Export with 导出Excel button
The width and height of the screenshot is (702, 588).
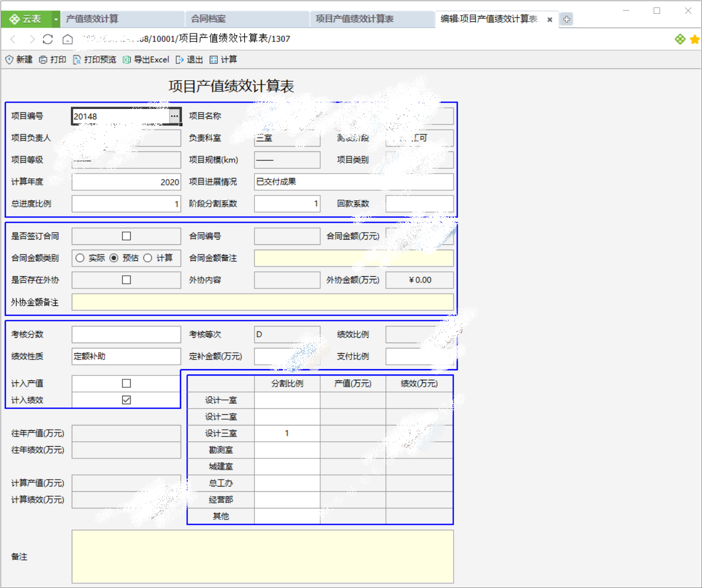(x=146, y=59)
